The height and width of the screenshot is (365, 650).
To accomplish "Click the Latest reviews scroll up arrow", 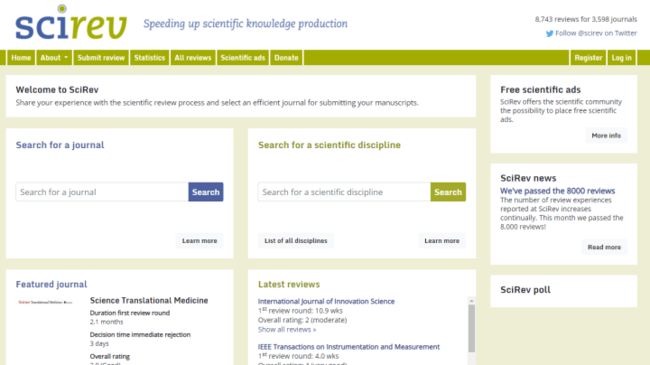I will (x=472, y=300).
